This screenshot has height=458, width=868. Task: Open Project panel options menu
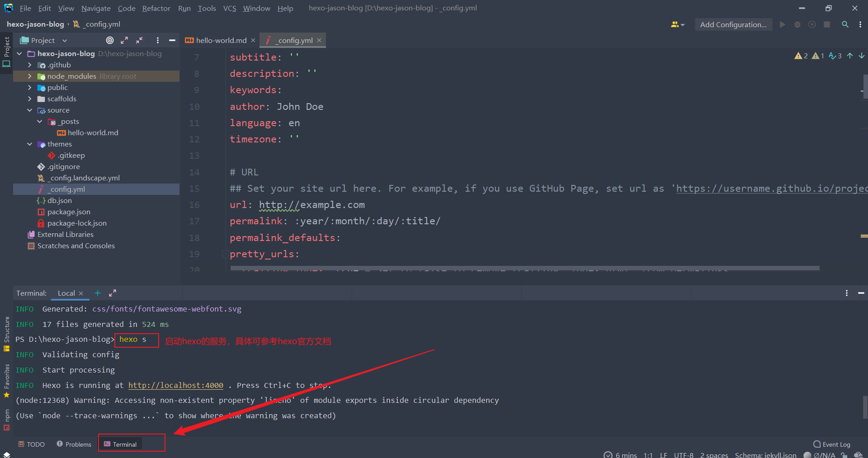point(157,40)
